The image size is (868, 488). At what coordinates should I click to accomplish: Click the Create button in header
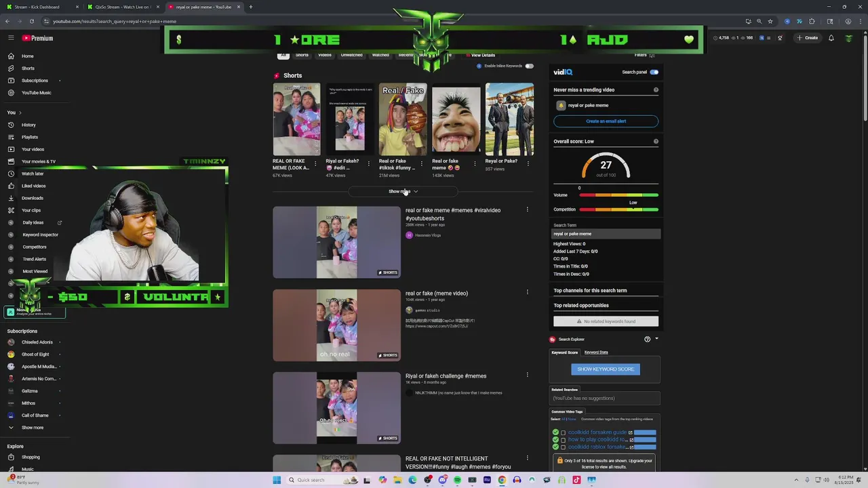point(808,38)
